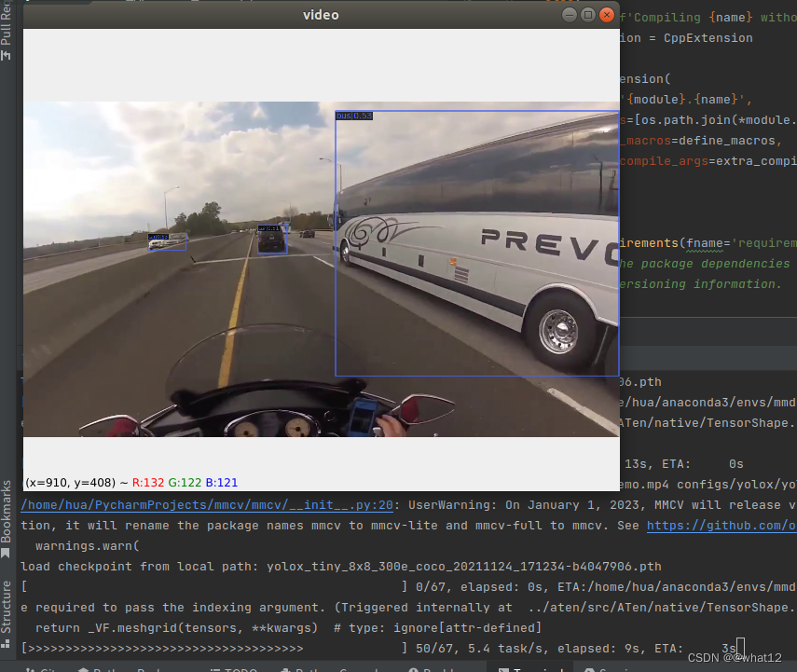Open the https://github.com link in terminal
The image size is (797, 672).
click(721, 525)
